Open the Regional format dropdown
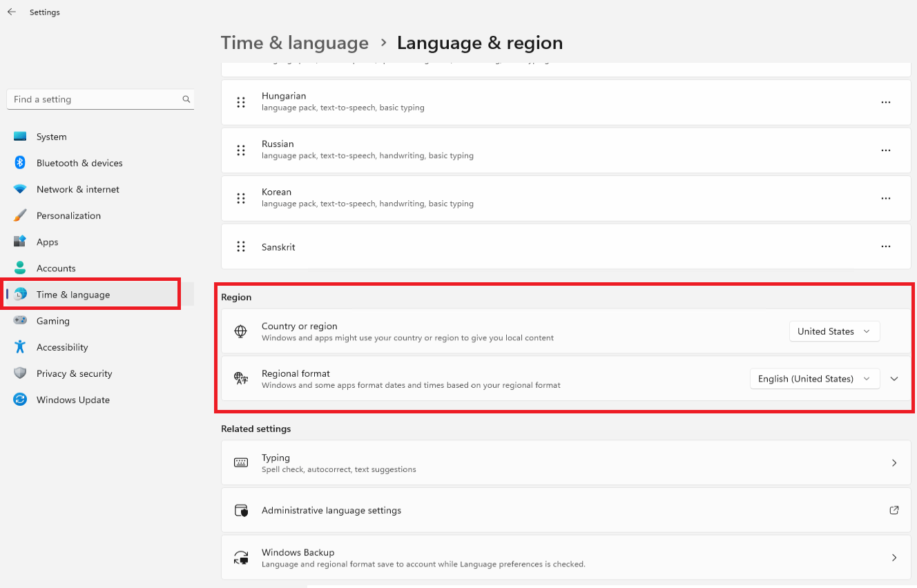 [x=814, y=378]
